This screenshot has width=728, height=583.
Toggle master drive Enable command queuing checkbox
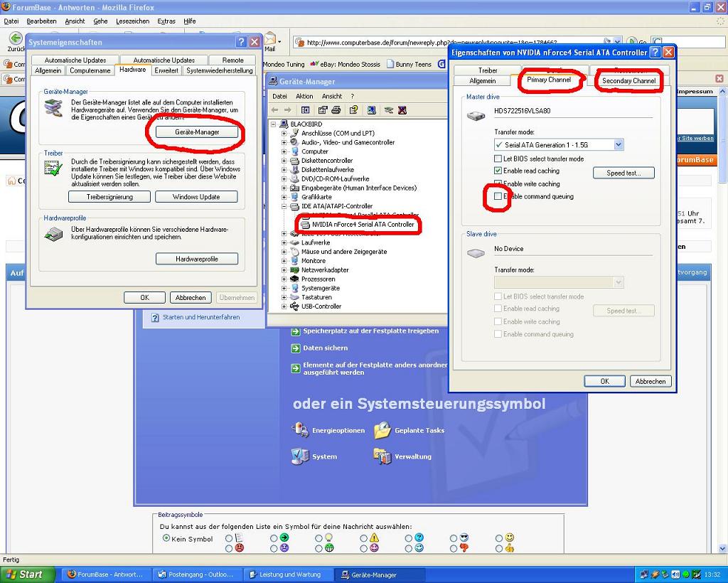pyautogui.click(x=498, y=196)
